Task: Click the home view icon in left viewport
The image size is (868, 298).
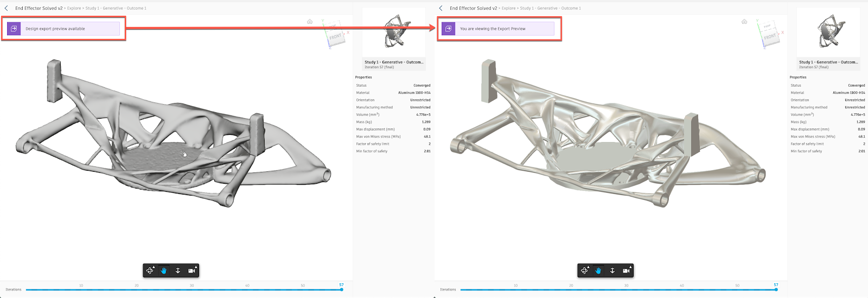Action: (x=310, y=22)
